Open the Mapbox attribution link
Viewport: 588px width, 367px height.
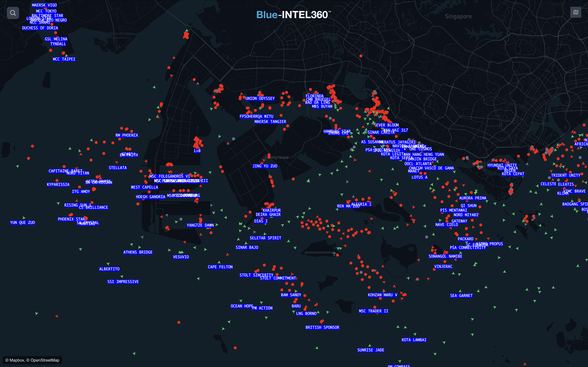coord(17,360)
